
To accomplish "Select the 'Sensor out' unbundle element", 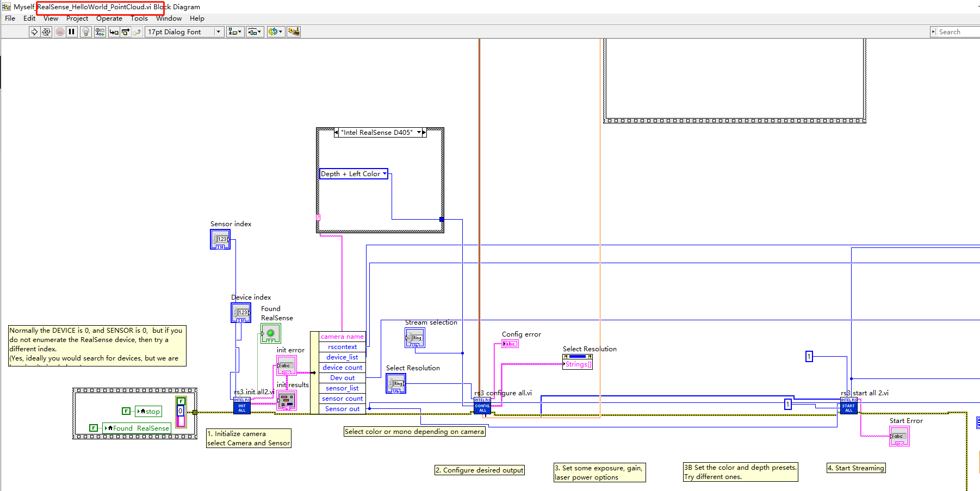I will (x=342, y=409).
